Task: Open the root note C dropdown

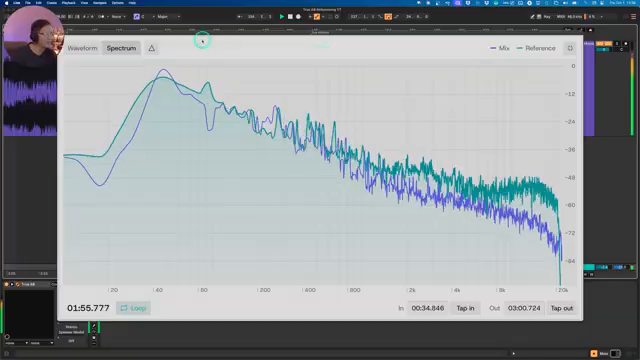Action: (x=148, y=17)
